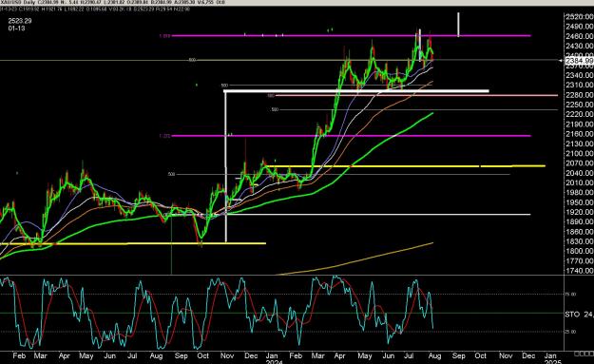This screenshot has width=594, height=364.
Task: Select the upper magenta horizontal line near 2460
Action: [351, 35]
